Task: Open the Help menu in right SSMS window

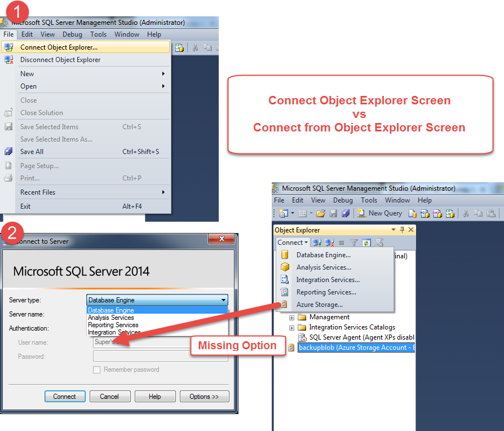Action: click(x=425, y=200)
